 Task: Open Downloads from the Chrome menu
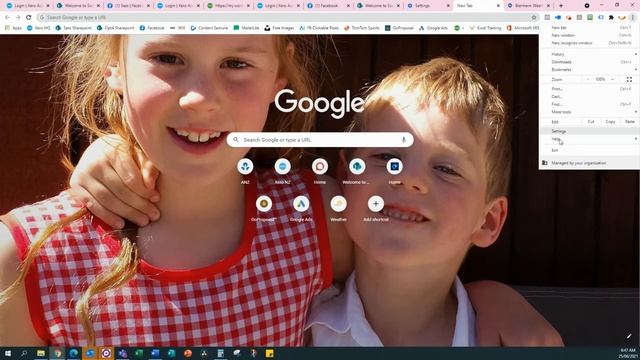589,62
